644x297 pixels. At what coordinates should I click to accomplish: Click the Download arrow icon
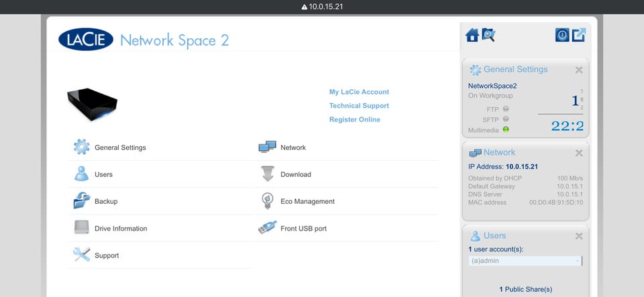[268, 174]
